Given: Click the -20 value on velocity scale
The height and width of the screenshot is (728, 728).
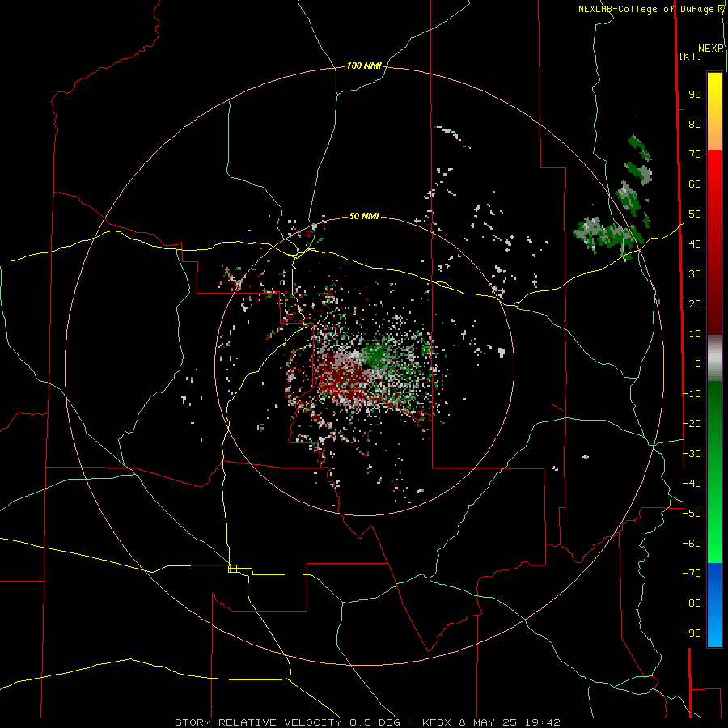Looking at the screenshot, I should [x=692, y=423].
